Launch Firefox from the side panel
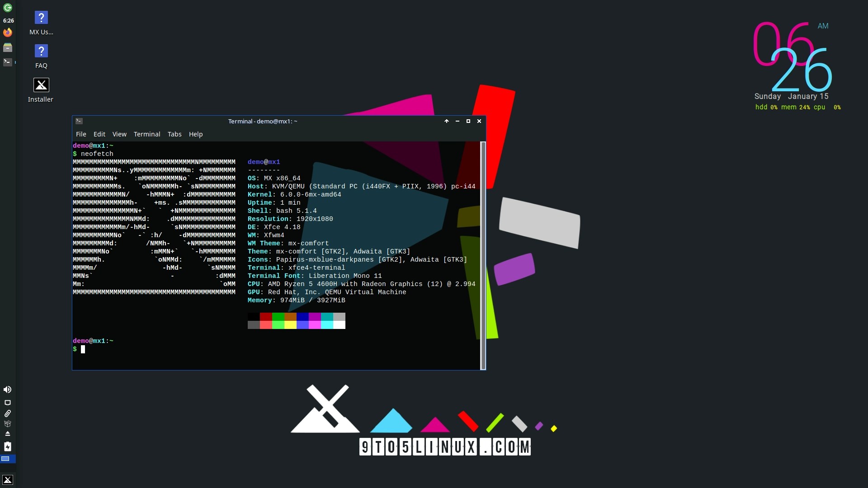 tap(8, 33)
